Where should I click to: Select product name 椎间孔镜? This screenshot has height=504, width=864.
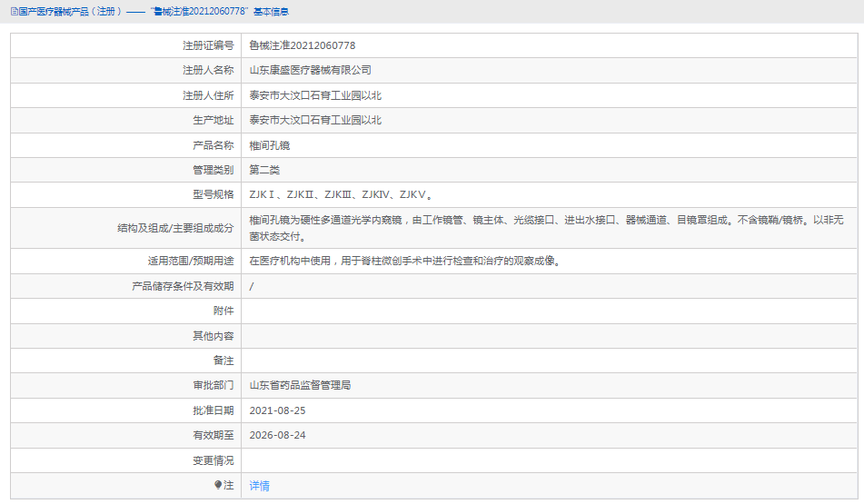pyautogui.click(x=270, y=145)
